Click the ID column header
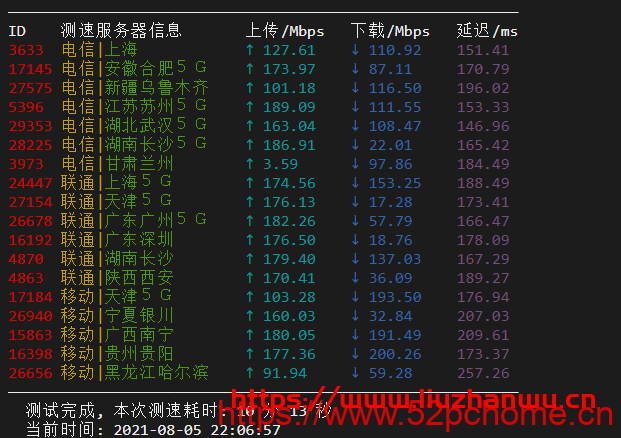621x438 pixels. point(17,31)
